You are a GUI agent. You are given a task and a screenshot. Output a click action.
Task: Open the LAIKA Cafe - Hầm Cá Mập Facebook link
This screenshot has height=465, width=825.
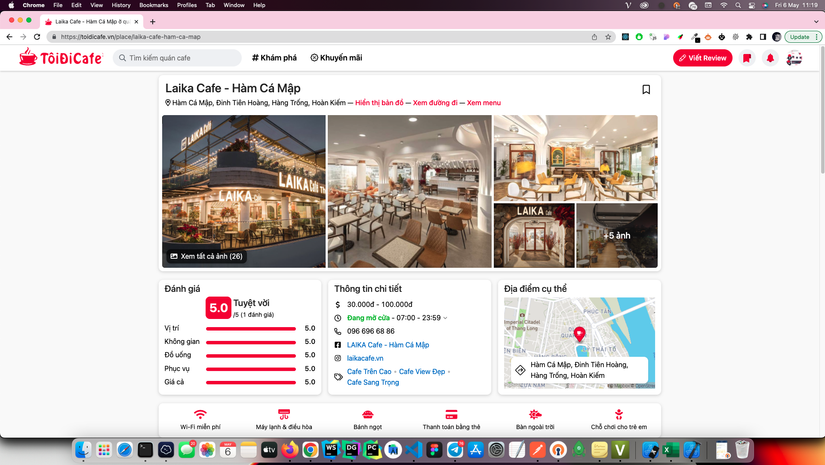[x=388, y=345]
